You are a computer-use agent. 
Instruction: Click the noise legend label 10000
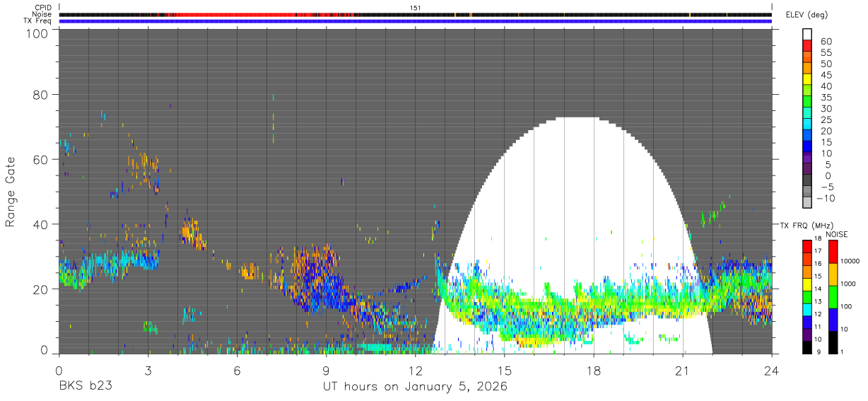click(x=851, y=261)
